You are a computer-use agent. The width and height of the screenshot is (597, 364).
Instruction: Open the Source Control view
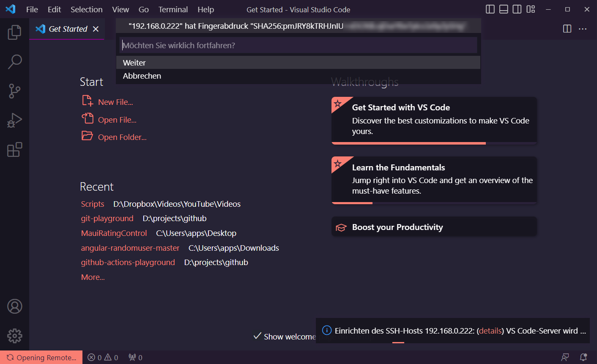(x=14, y=91)
